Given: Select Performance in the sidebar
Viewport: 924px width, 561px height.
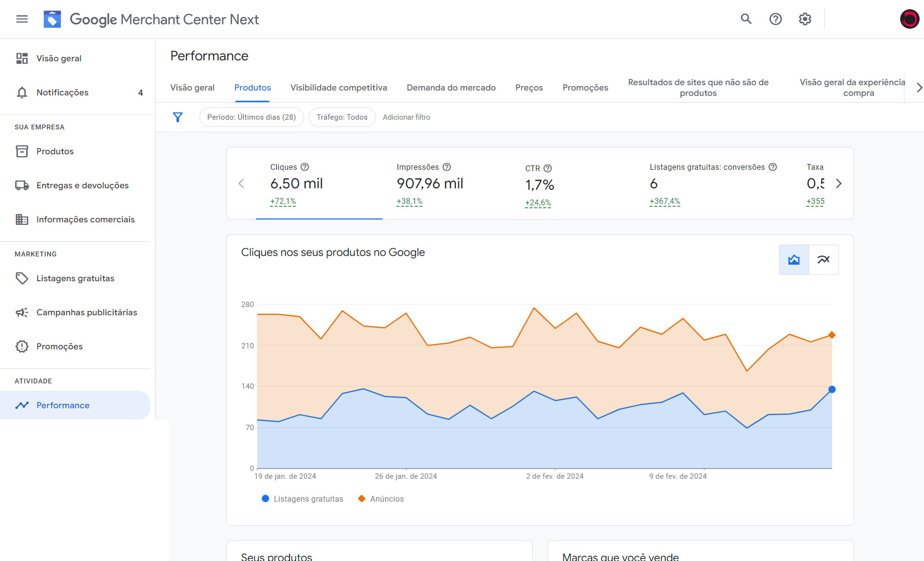Looking at the screenshot, I should tap(75, 405).
